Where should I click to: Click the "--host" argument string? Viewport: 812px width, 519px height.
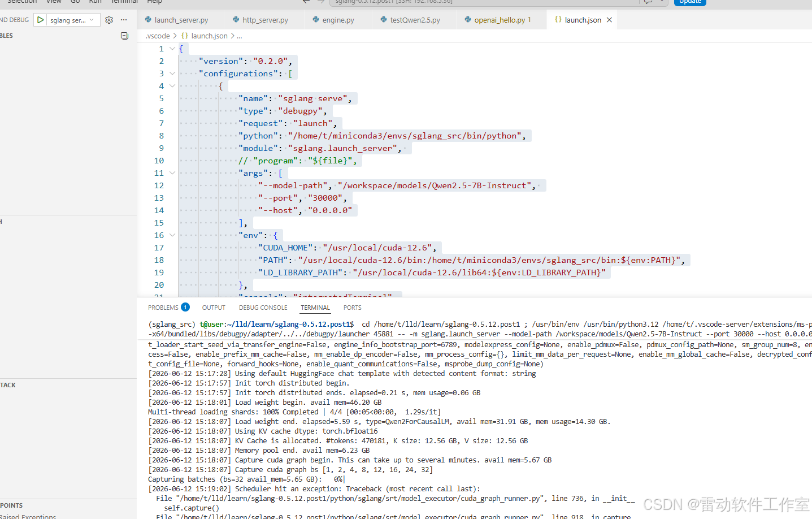tap(278, 210)
